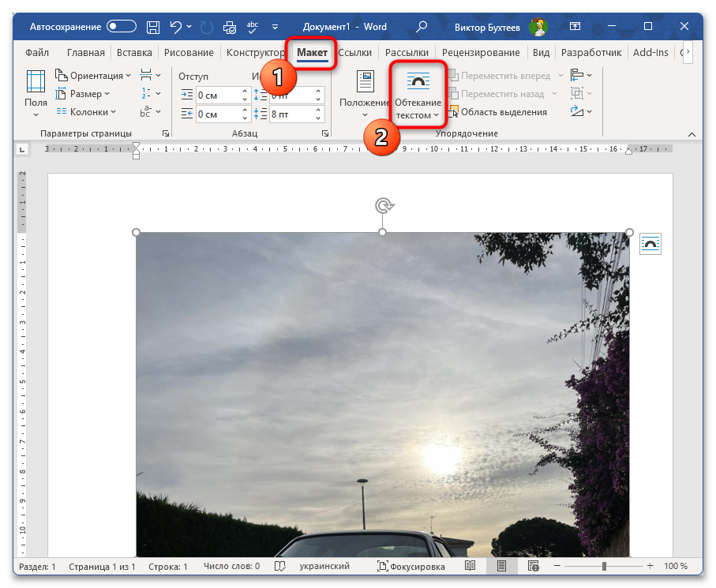Toggle the Автосохранение switch

click(x=122, y=26)
